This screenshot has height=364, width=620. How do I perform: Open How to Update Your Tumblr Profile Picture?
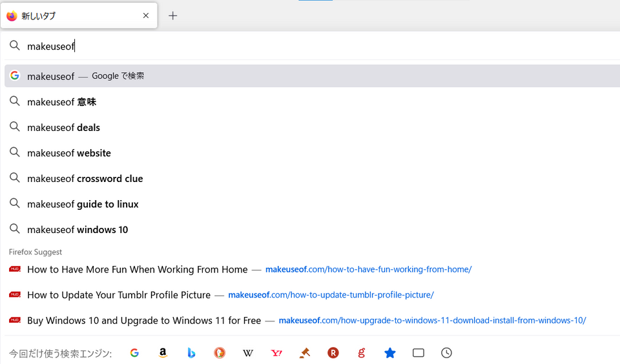tap(119, 295)
